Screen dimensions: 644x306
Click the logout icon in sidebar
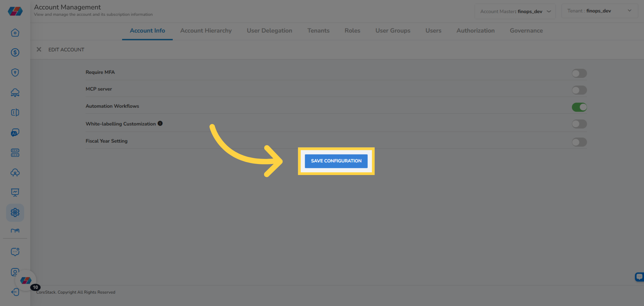coord(15,292)
